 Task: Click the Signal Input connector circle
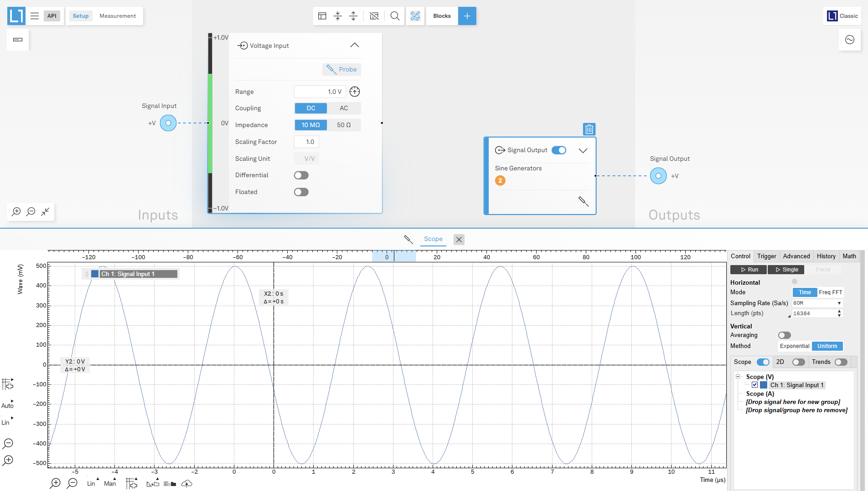coord(168,123)
